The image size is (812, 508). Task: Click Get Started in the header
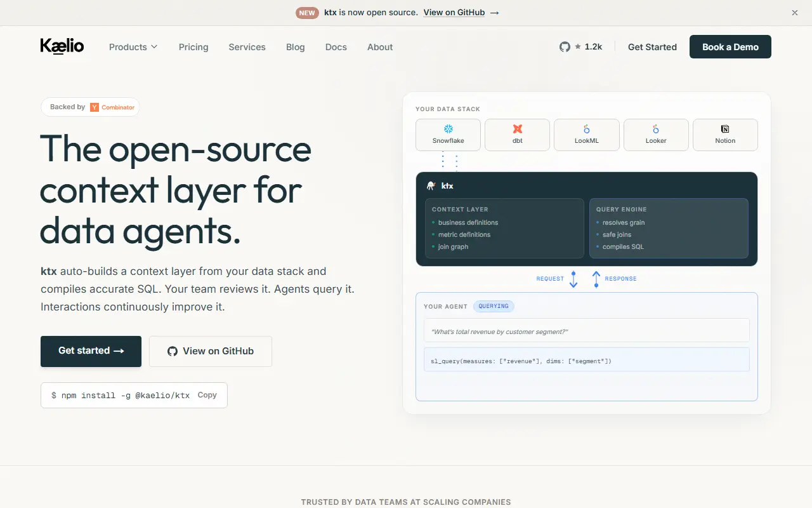point(652,47)
